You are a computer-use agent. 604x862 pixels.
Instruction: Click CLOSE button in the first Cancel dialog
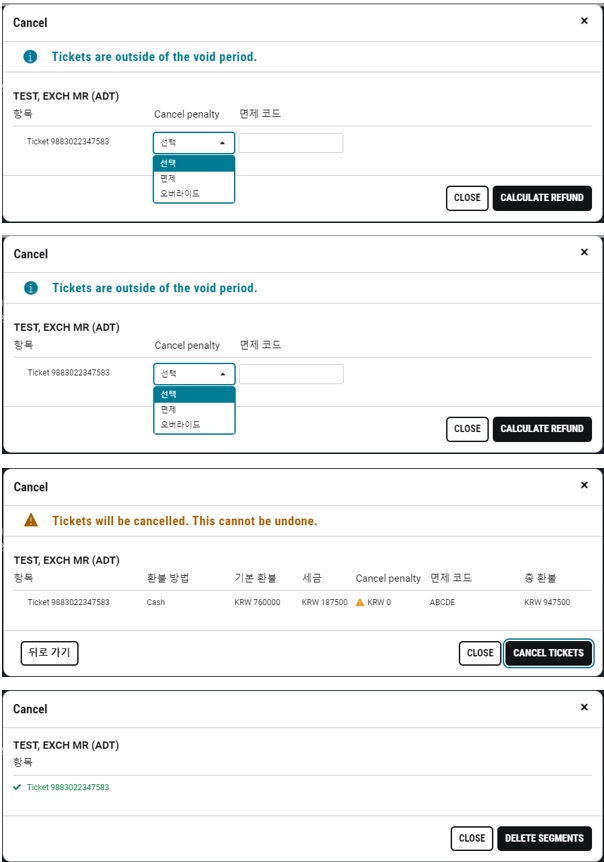click(467, 198)
